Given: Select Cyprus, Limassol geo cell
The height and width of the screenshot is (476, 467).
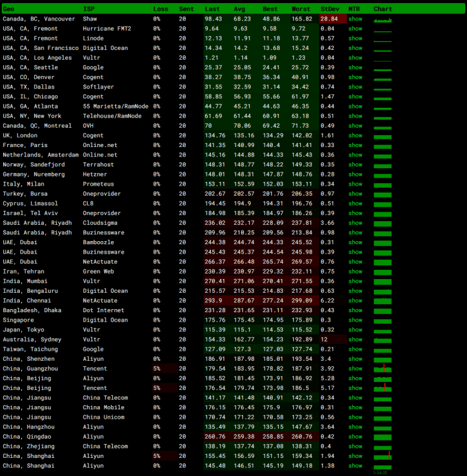Looking at the screenshot, I should (30, 203).
